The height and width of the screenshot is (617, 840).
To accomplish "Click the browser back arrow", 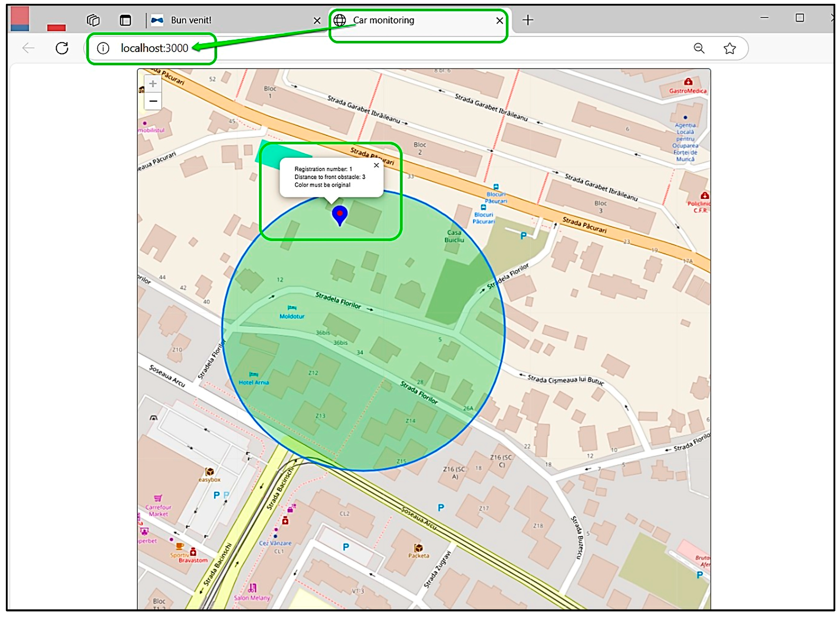I will (x=28, y=48).
